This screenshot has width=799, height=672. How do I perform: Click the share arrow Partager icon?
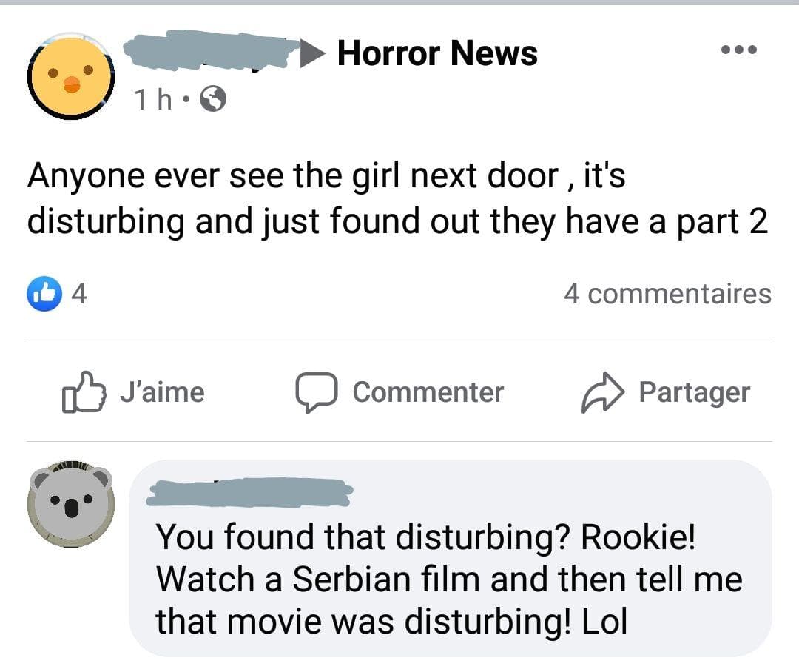pos(603,392)
